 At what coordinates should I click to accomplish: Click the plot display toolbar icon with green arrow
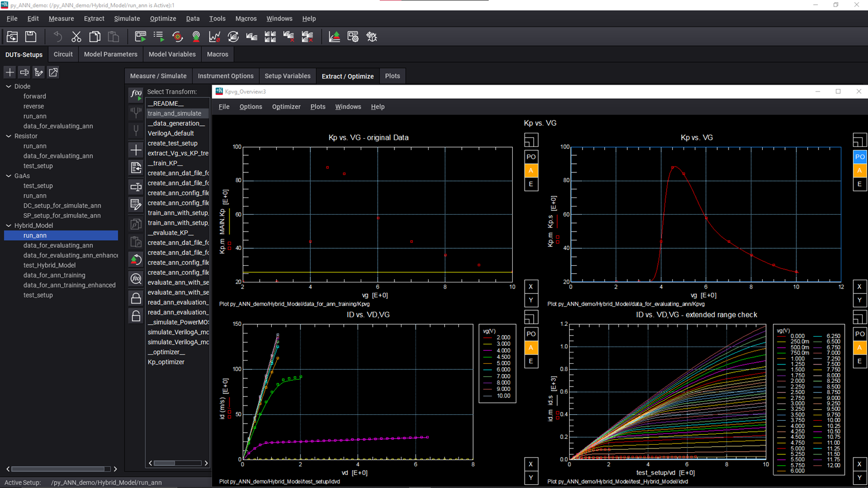[x=334, y=36]
